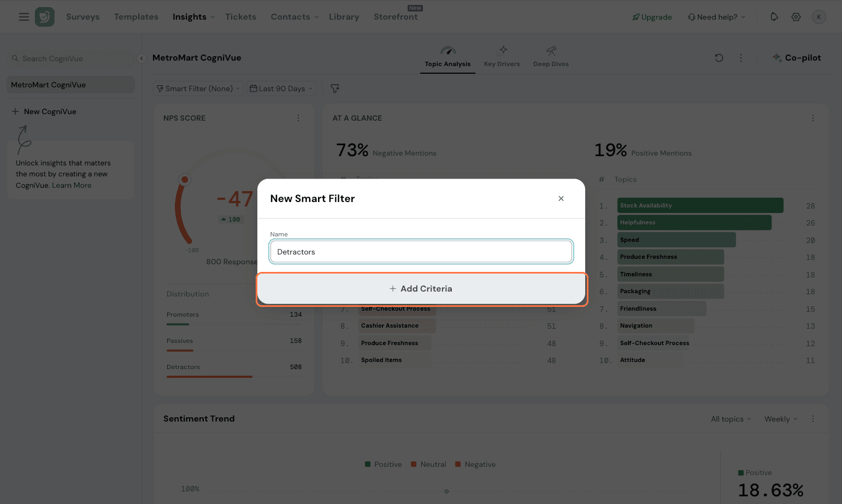The image size is (842, 504).
Task: Click the hamburger menu icon
Action: [23, 17]
